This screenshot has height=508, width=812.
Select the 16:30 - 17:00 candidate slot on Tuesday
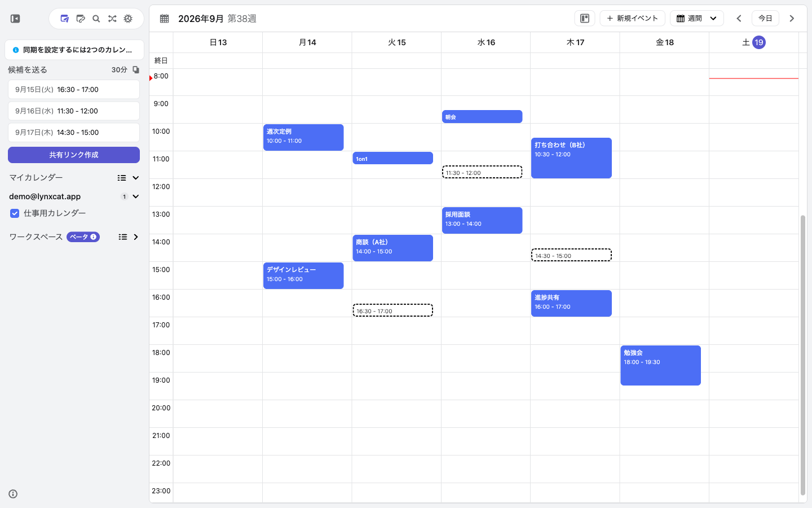(393, 310)
